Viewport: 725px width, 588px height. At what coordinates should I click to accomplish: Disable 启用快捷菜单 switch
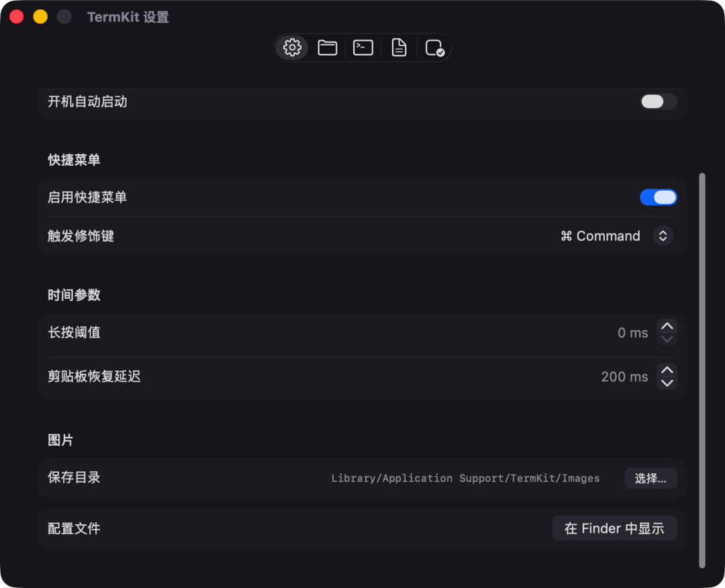point(659,197)
